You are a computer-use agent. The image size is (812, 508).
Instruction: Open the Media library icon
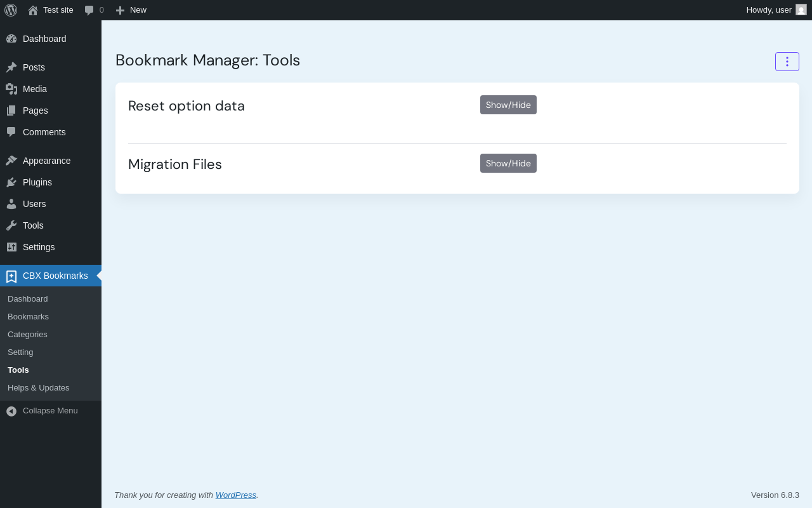(x=11, y=89)
